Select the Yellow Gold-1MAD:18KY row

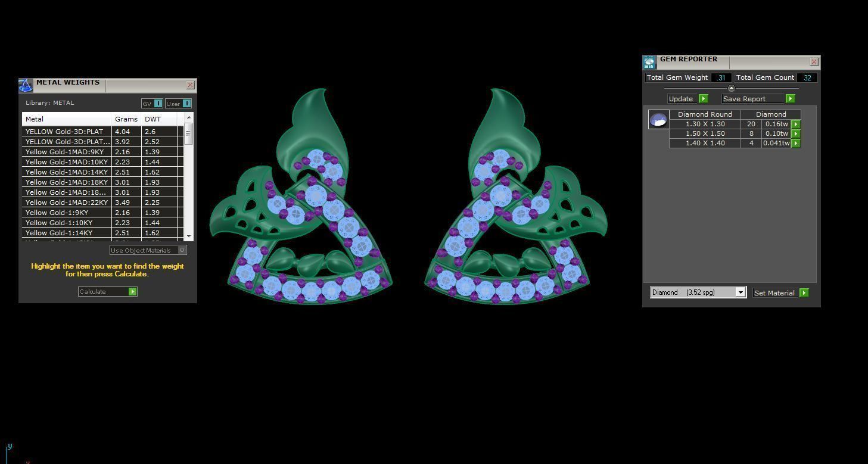coord(103,182)
